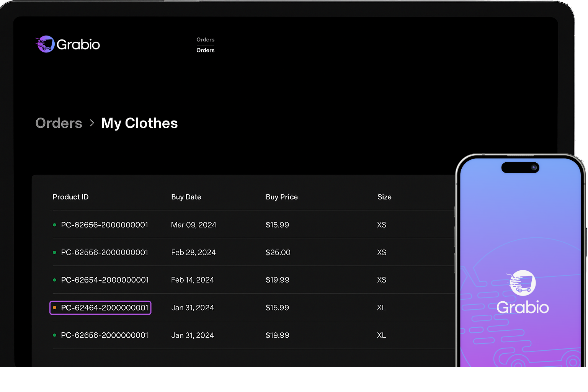Click the Size column header
This screenshot has height=392, width=588.
tap(384, 197)
